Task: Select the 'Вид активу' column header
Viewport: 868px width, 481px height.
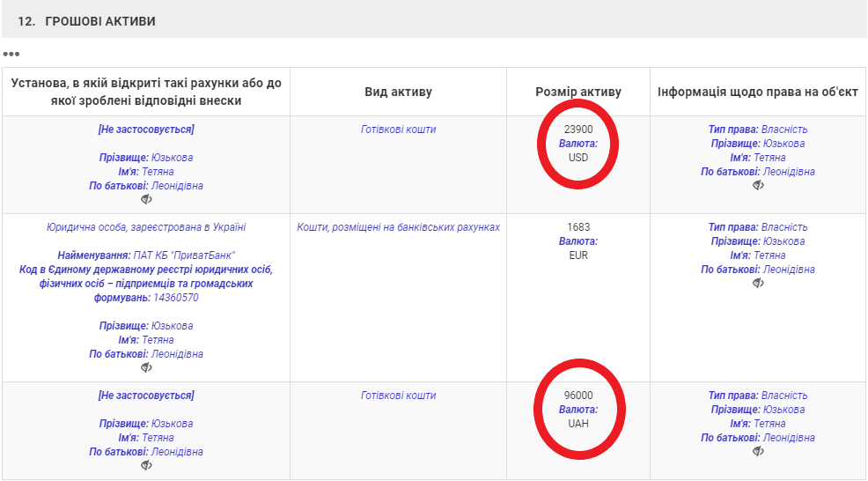Action: coord(398,92)
